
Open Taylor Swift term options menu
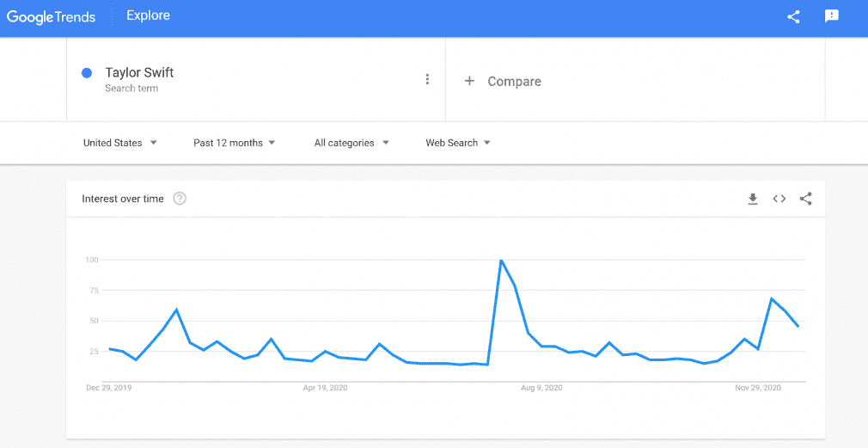coord(427,79)
